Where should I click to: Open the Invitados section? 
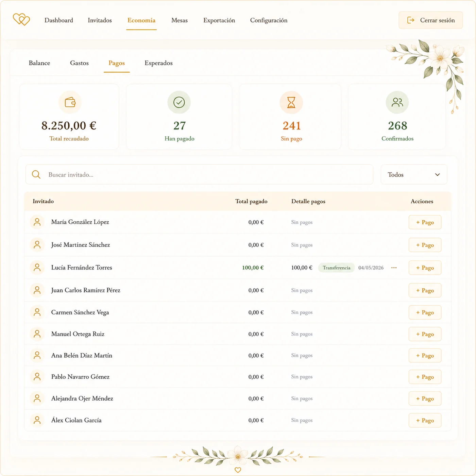100,20
